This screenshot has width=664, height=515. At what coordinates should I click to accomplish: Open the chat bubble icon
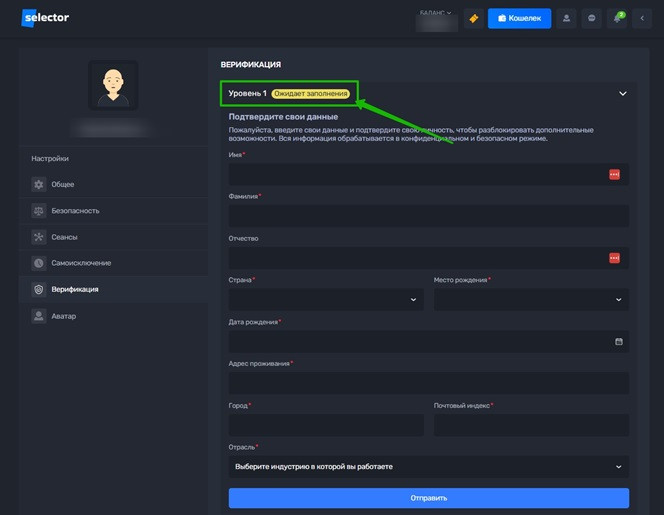coord(592,18)
